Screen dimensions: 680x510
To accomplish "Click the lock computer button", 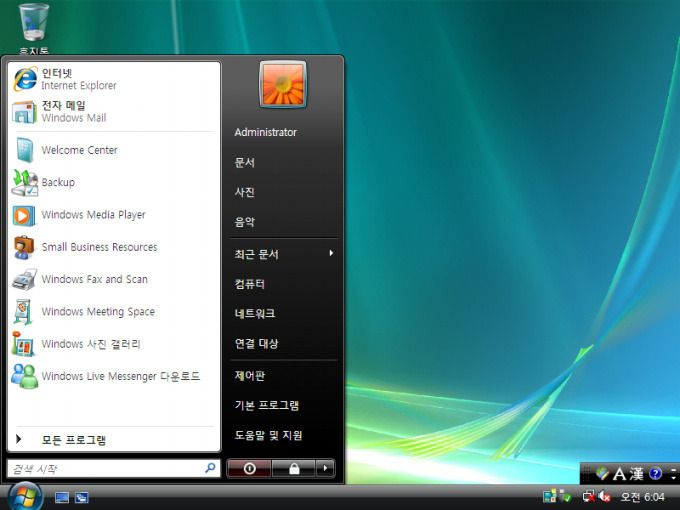I will pyautogui.click(x=294, y=468).
